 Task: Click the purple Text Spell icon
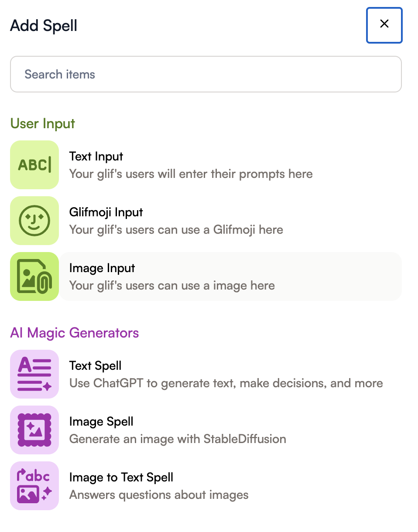click(x=34, y=374)
